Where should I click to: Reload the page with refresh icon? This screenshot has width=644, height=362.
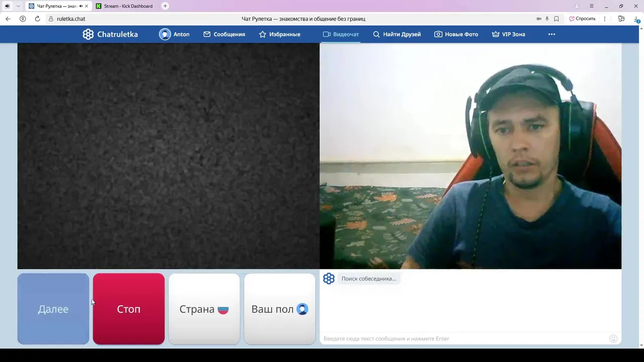point(37,19)
